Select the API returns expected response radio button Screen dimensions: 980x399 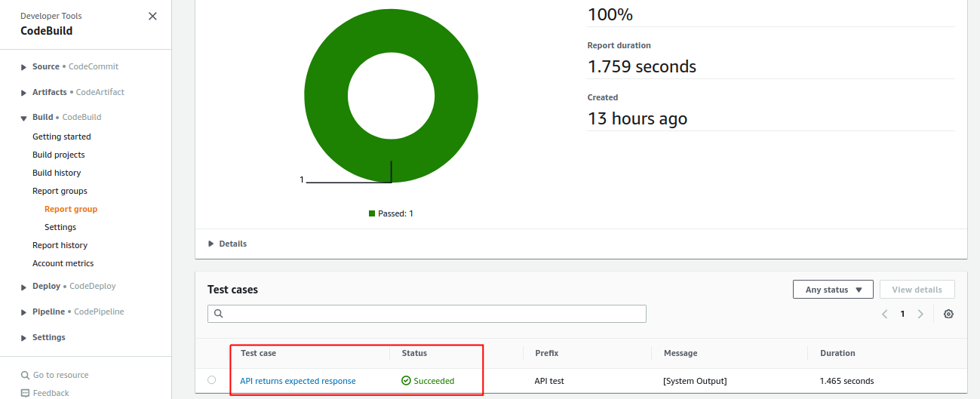211,380
